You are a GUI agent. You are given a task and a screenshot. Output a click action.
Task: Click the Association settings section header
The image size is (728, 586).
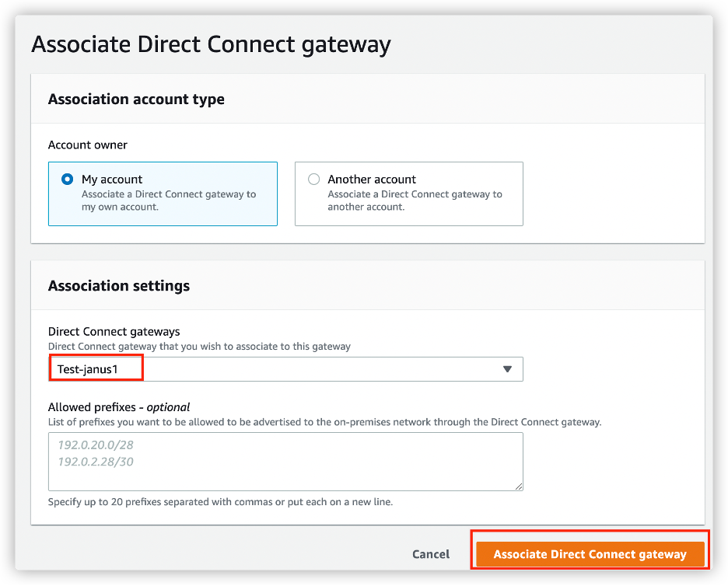click(119, 286)
